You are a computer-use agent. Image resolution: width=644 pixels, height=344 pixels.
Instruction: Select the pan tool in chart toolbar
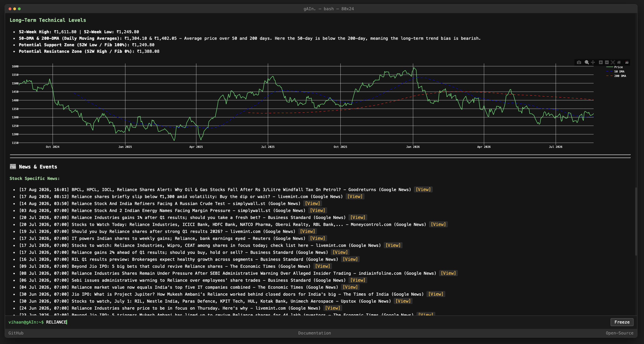[x=593, y=62]
